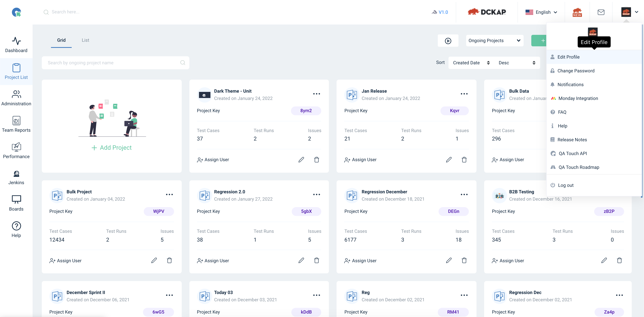The height and width of the screenshot is (317, 644).
Task: Expand the English language selector
Action: click(x=541, y=12)
